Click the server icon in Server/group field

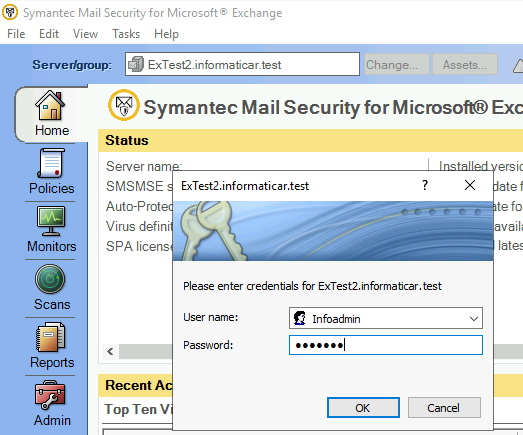pos(136,64)
